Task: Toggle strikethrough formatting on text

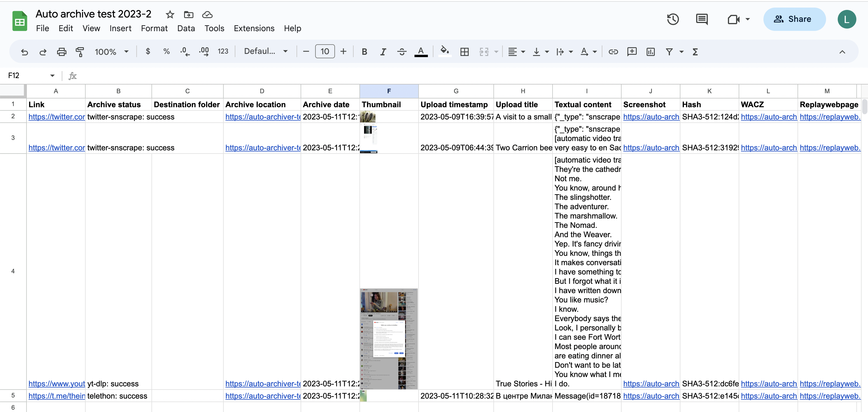Action: tap(400, 51)
